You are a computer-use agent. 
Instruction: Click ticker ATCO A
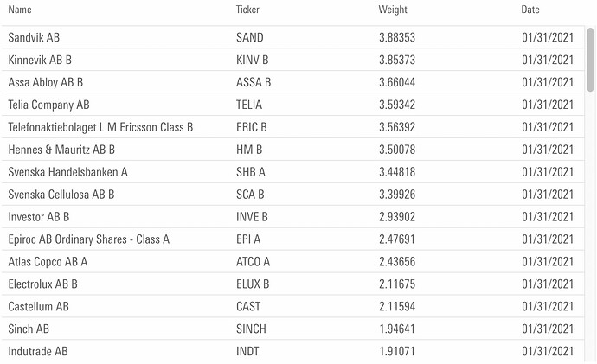click(x=253, y=262)
